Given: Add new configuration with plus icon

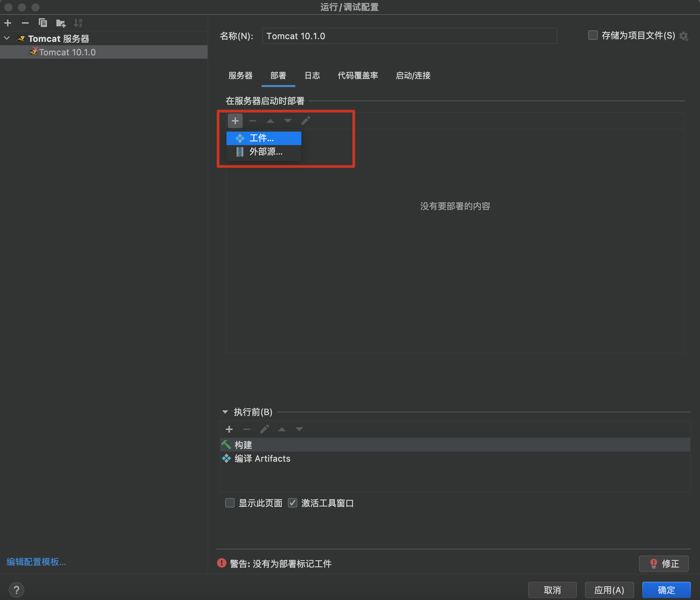Looking at the screenshot, I should click(x=8, y=23).
